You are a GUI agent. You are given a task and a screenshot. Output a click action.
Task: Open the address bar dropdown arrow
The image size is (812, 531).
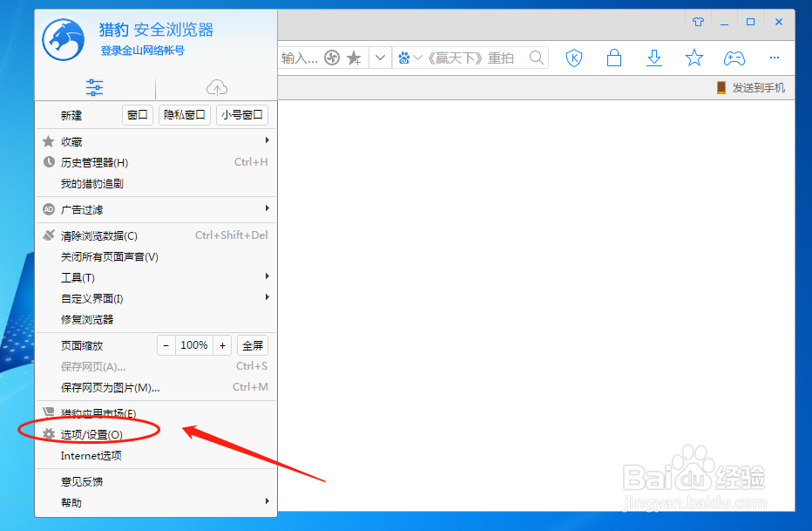(x=380, y=58)
